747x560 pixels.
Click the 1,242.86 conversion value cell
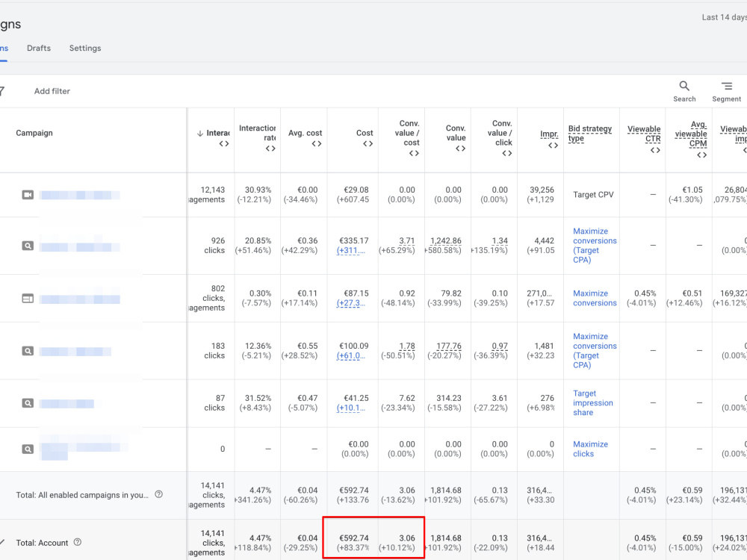(446, 241)
